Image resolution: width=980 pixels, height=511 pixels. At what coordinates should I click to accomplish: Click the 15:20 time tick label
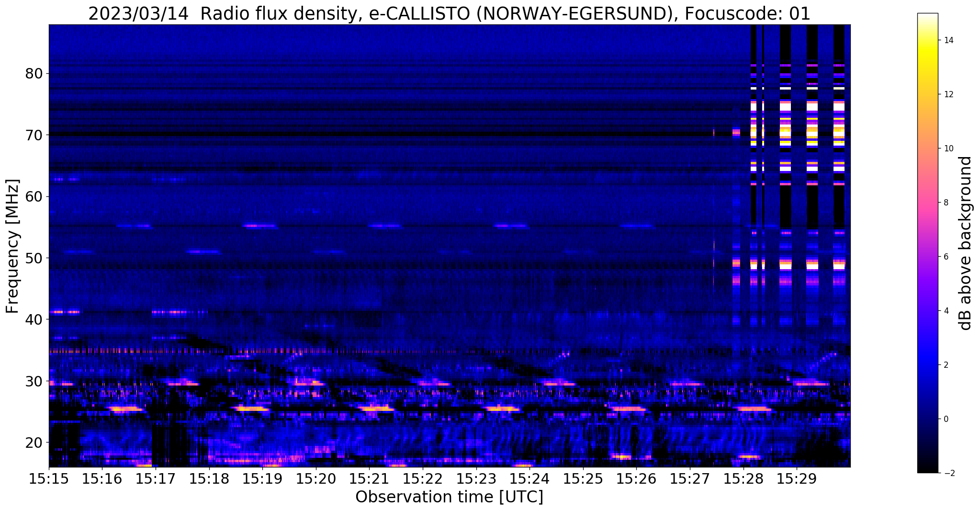[316, 479]
